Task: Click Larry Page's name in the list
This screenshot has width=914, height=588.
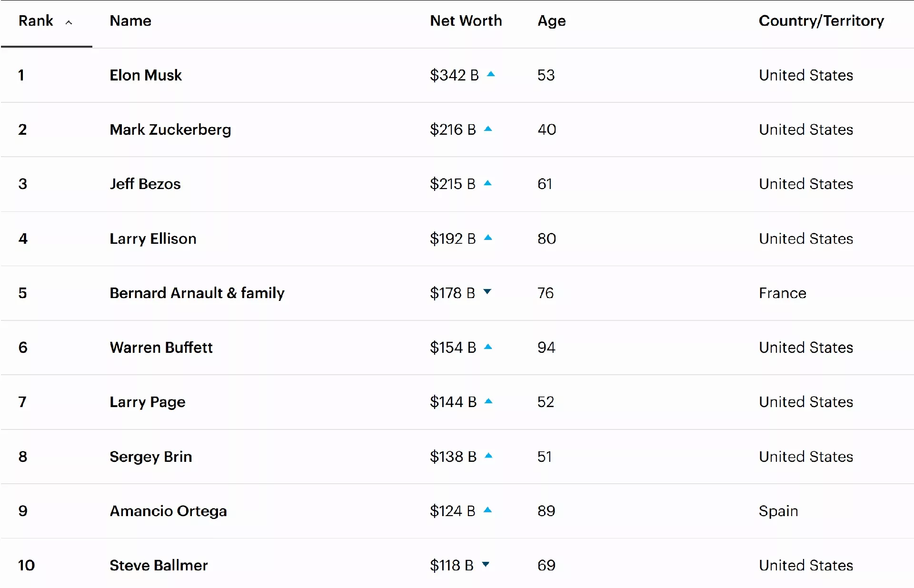Action: click(147, 402)
